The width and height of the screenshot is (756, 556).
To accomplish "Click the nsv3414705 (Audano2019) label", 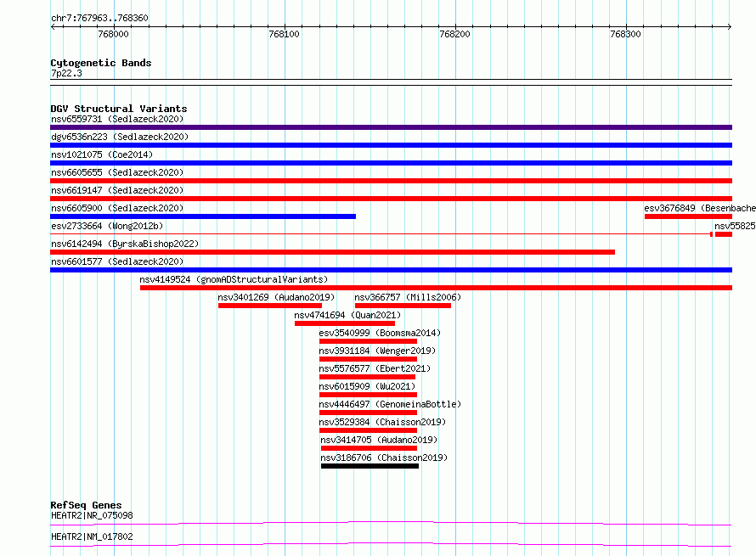I will pyautogui.click(x=379, y=440).
